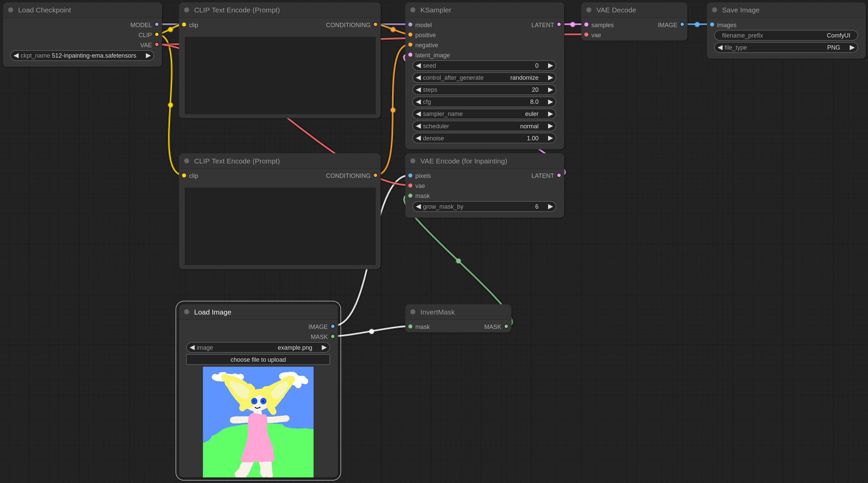868x483 pixels.
Task: Collapse the Load Image node via title dot
Action: coord(187,312)
